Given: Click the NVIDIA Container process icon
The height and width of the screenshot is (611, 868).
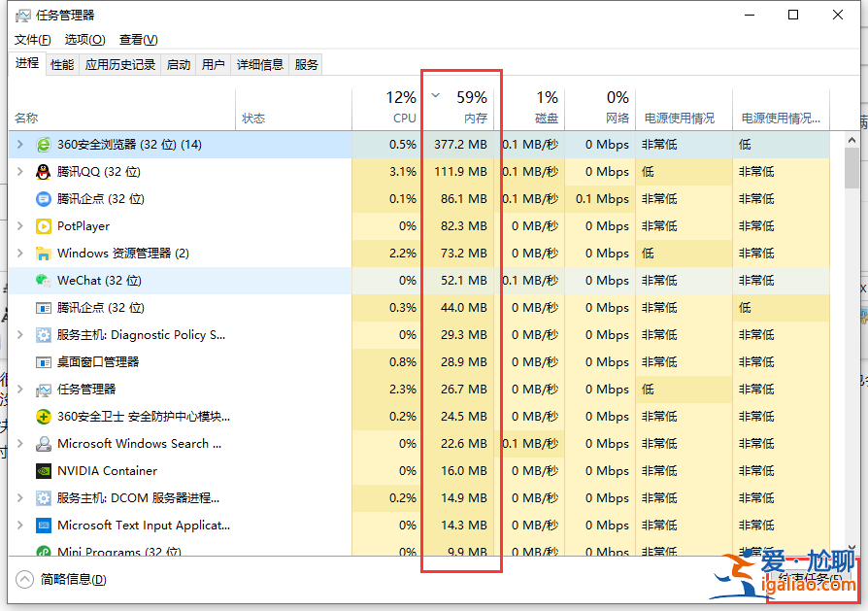Looking at the screenshot, I should 44,470.
